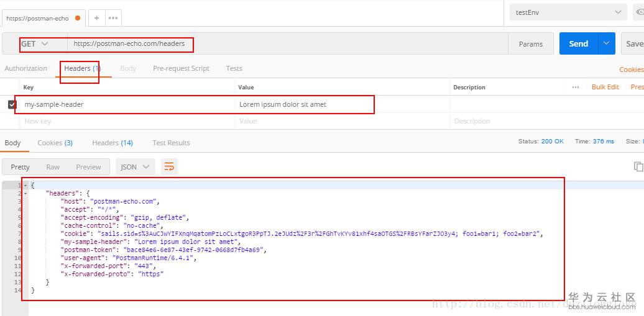This screenshot has width=644, height=316.
Task: Open the testEnv environment dropdown
Action: tap(568, 12)
